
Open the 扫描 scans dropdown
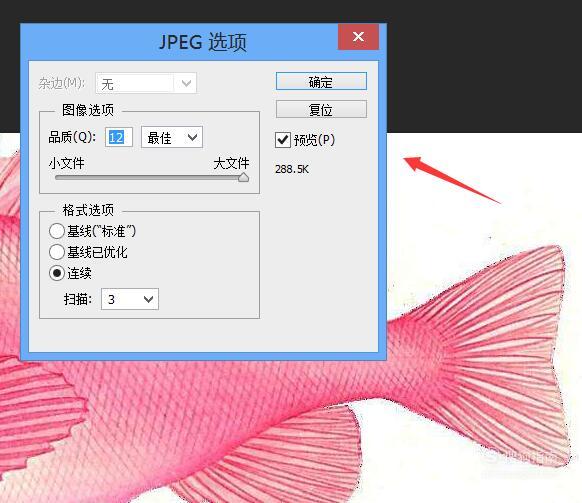tap(130, 299)
